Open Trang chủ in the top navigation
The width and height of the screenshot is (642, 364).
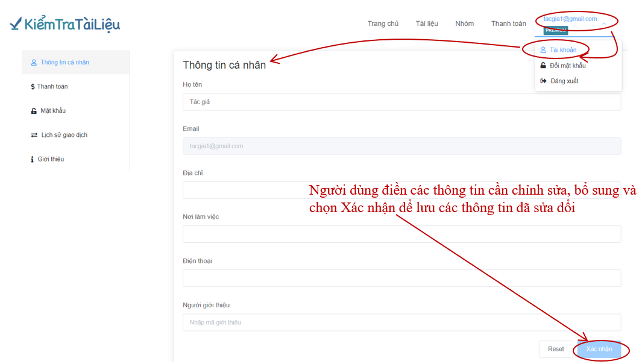(383, 24)
